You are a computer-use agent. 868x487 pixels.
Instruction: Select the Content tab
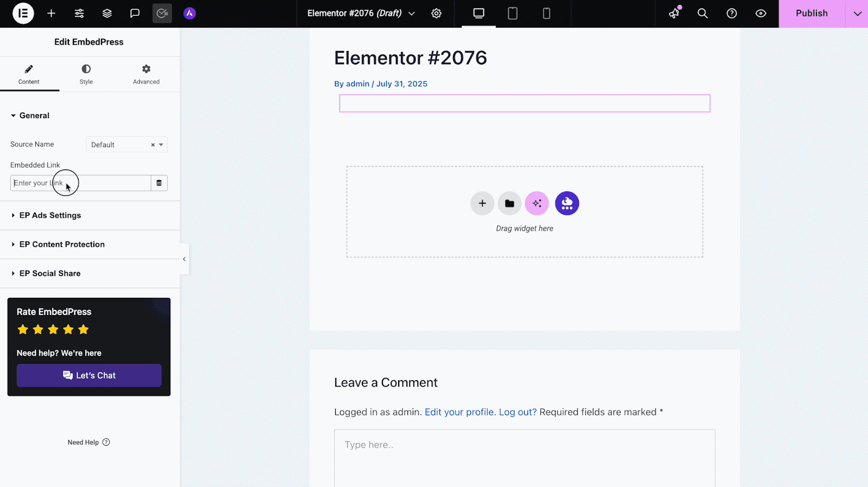click(29, 75)
